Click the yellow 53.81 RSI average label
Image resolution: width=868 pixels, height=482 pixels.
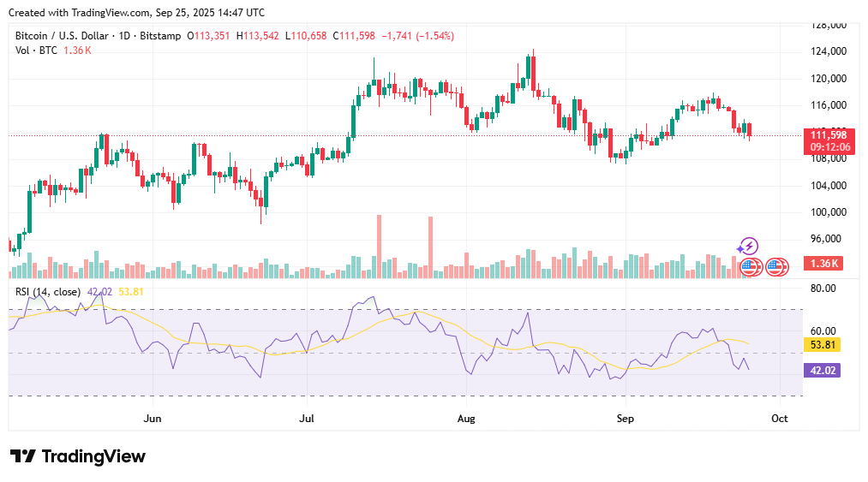(822, 345)
